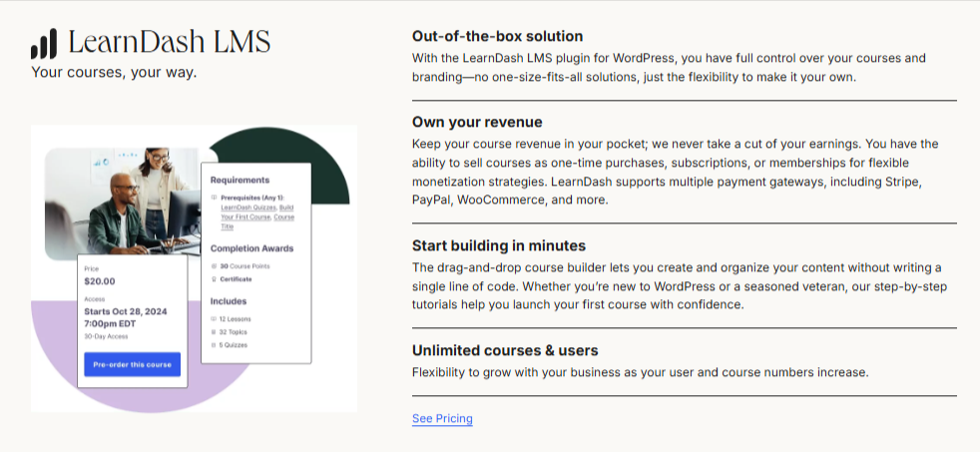980x452 pixels.
Task: Open the See Pricing link
Action: pos(442,418)
